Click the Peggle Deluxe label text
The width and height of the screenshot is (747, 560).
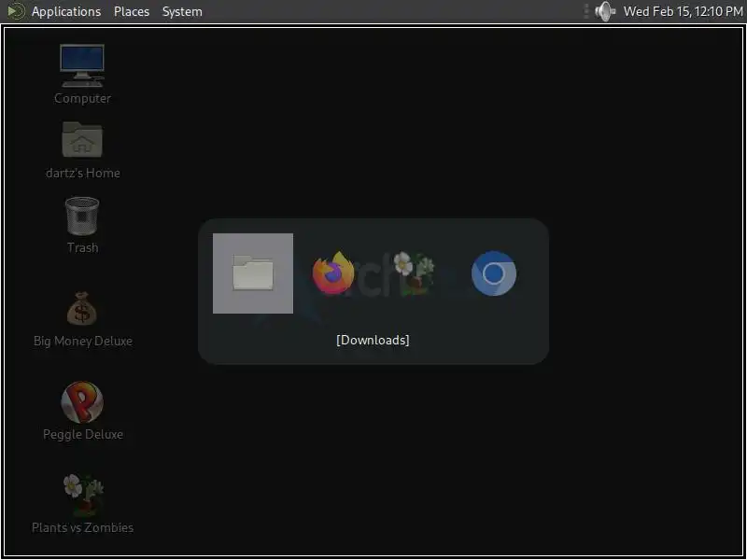click(83, 434)
